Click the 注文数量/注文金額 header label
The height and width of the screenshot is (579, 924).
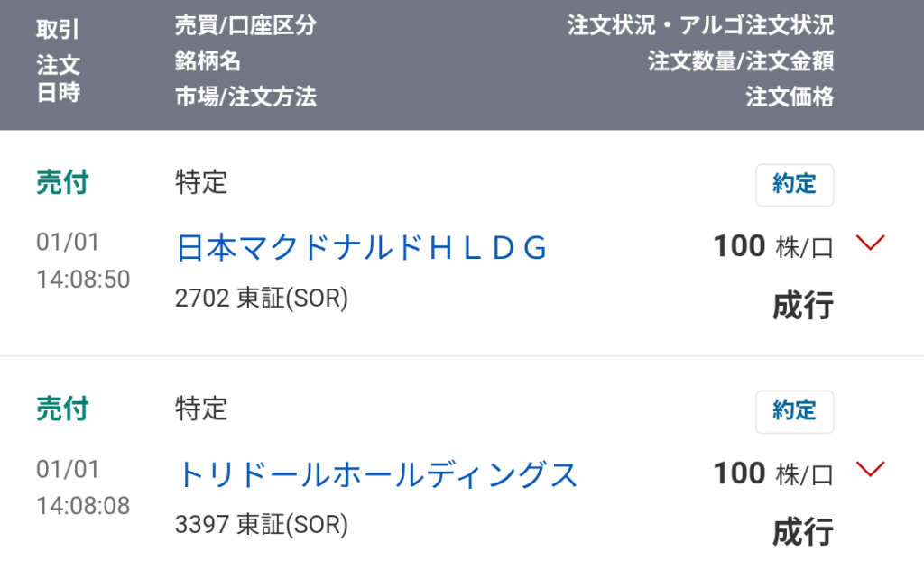[740, 61]
